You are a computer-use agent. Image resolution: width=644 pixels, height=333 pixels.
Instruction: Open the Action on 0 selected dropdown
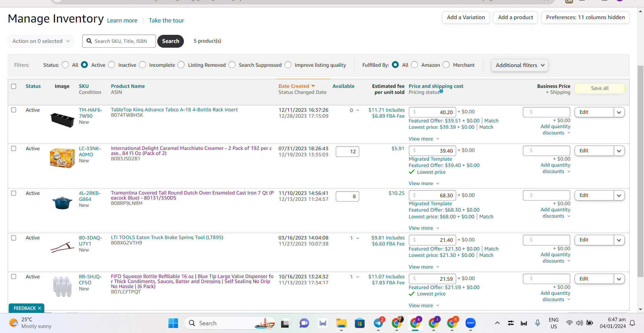(x=41, y=41)
